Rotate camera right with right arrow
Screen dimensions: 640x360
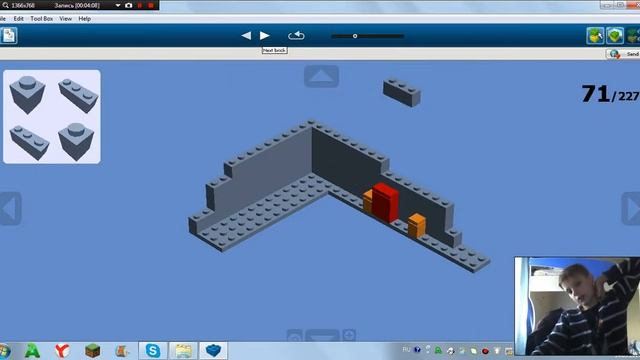click(x=631, y=209)
